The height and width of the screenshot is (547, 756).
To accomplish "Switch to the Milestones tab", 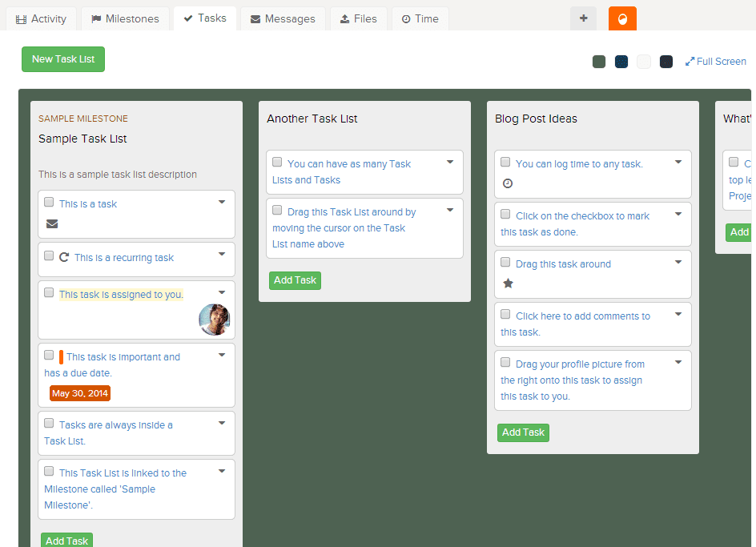I will (x=125, y=19).
